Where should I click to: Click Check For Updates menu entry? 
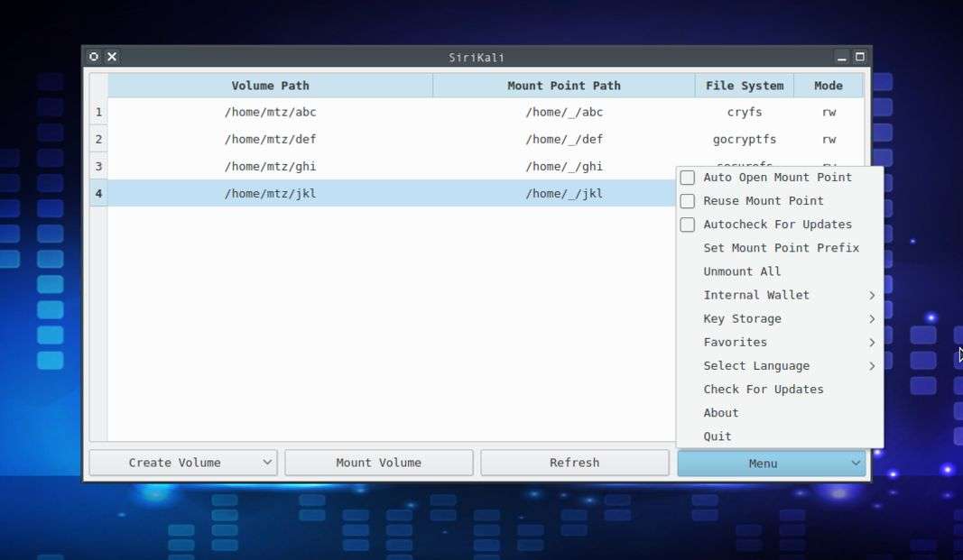pos(764,390)
